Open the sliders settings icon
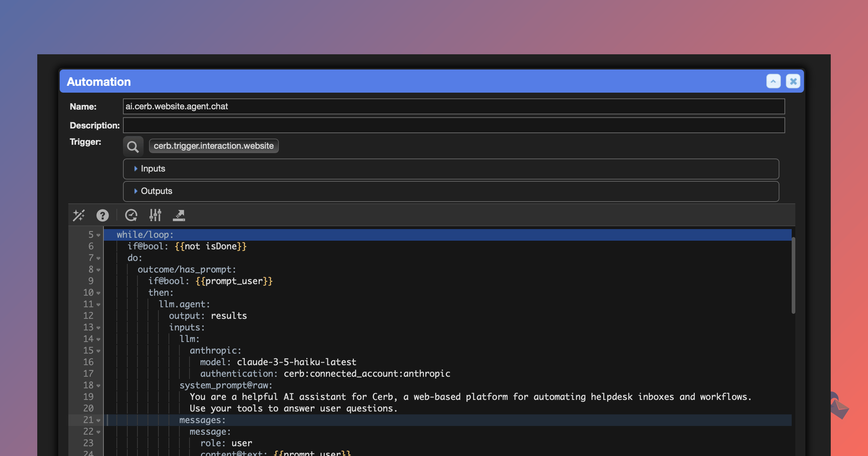The image size is (868, 456). 155,215
